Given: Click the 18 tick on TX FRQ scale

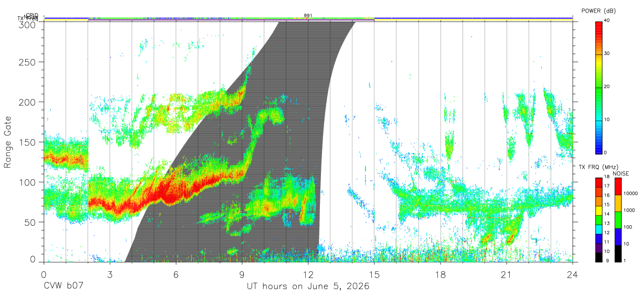Looking at the screenshot, I should click(x=607, y=177).
